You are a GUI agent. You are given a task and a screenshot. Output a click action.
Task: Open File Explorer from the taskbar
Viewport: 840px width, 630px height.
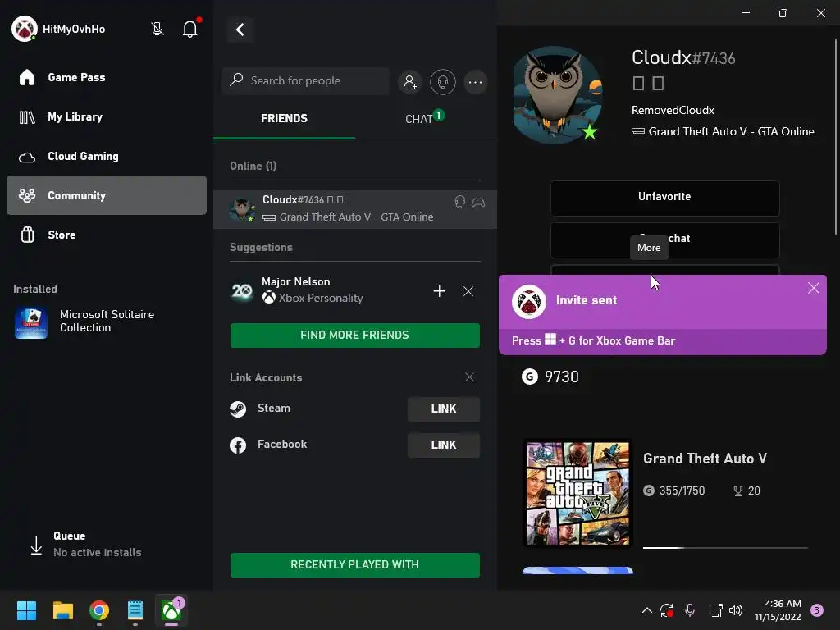(x=62, y=610)
